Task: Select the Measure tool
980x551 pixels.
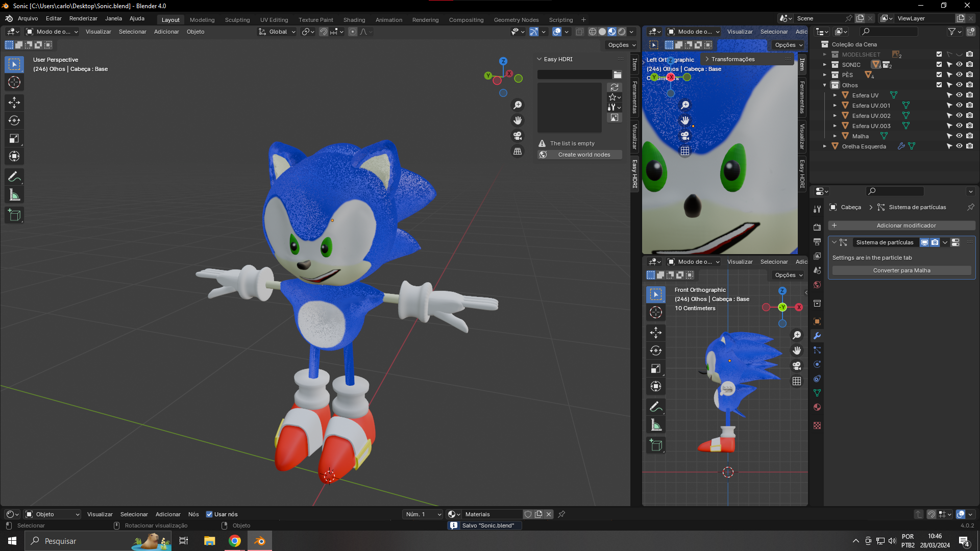Action: [14, 195]
